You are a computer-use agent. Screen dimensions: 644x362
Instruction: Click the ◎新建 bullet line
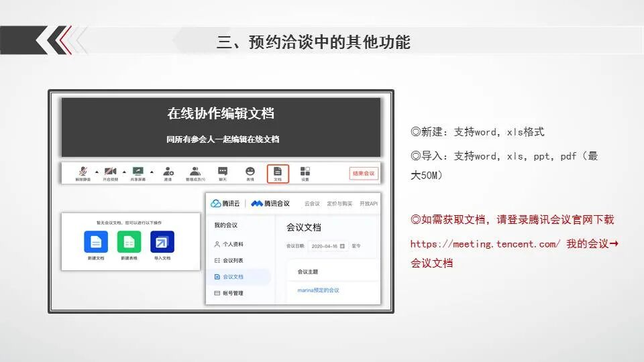pos(477,132)
